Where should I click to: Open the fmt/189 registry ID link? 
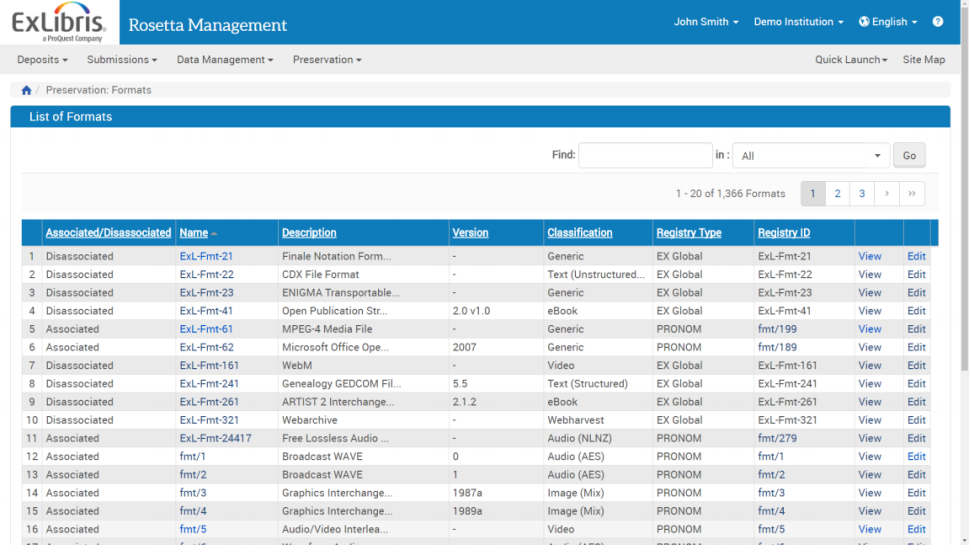click(777, 348)
